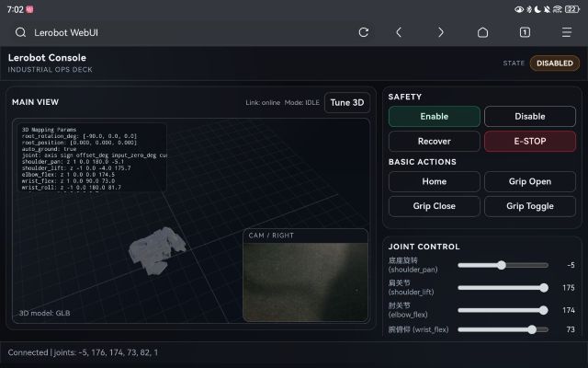Disable the robot in Safety panel
Image resolution: width=588 pixels, height=368 pixels.
click(530, 117)
